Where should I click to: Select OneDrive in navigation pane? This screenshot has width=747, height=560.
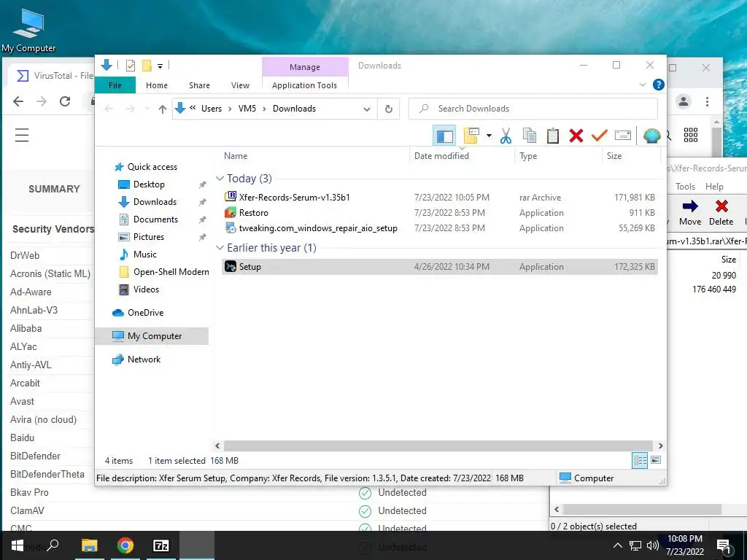[x=145, y=313]
